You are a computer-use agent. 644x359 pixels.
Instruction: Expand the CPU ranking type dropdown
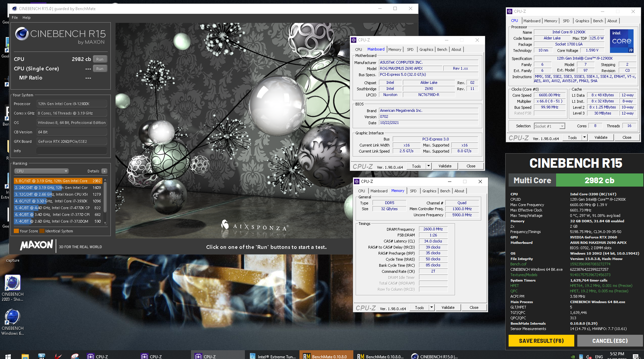click(x=41, y=171)
